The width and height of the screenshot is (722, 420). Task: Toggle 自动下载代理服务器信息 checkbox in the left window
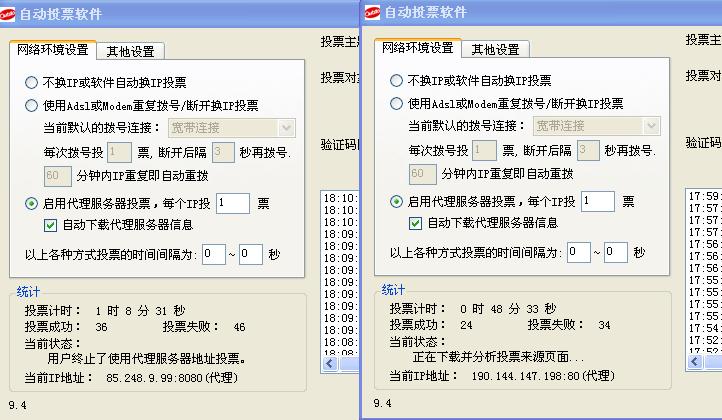pyautogui.click(x=51, y=224)
